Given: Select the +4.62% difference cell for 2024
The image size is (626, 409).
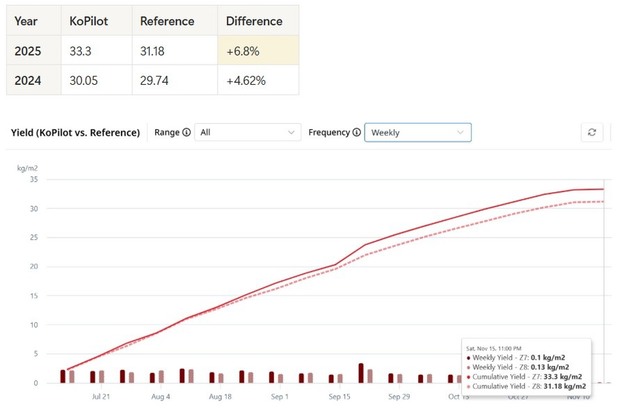Looking at the screenshot, I should (x=257, y=80).
